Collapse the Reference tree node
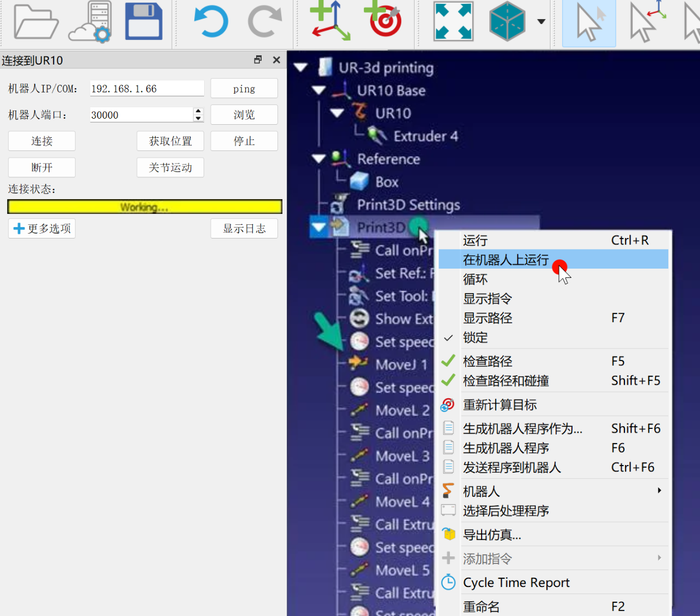Viewport: 700px width, 616px height. (x=319, y=159)
